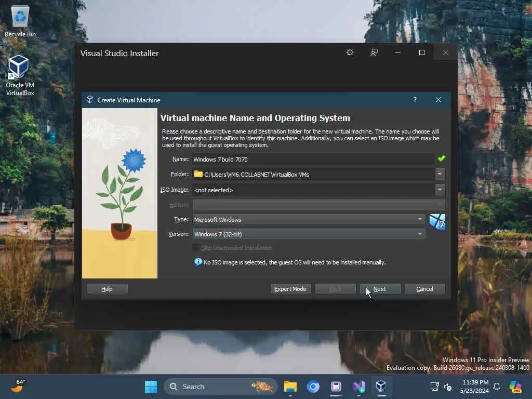
Task: Click the Virtual machine Name and Operating System heading
Action: [255, 118]
